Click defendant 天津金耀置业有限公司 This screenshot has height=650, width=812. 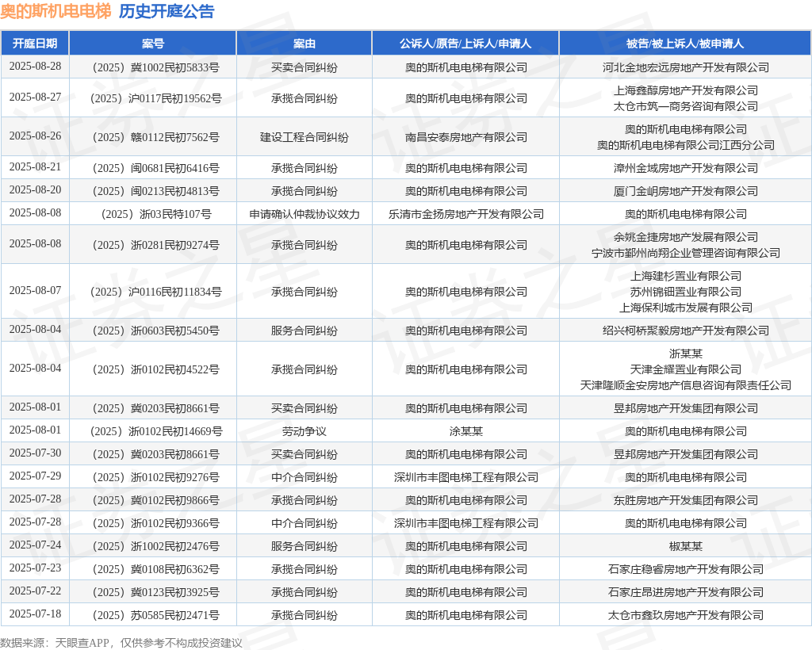click(685, 369)
